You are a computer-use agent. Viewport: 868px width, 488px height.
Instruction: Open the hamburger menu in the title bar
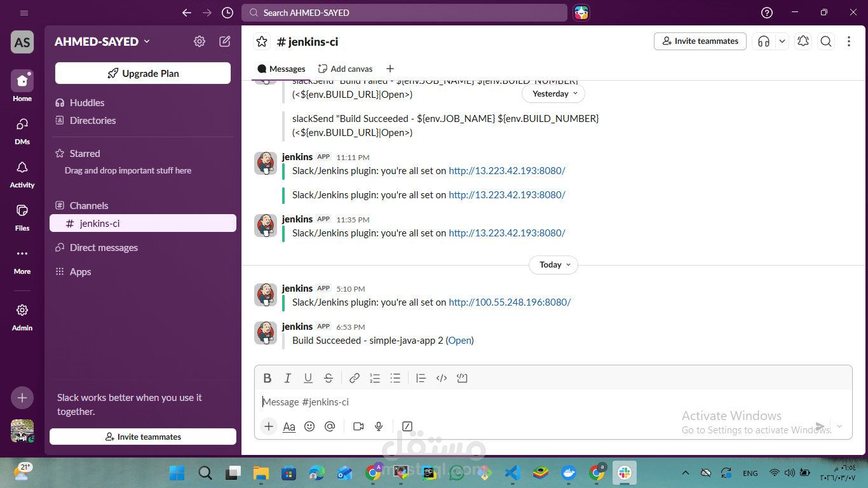[x=24, y=13]
